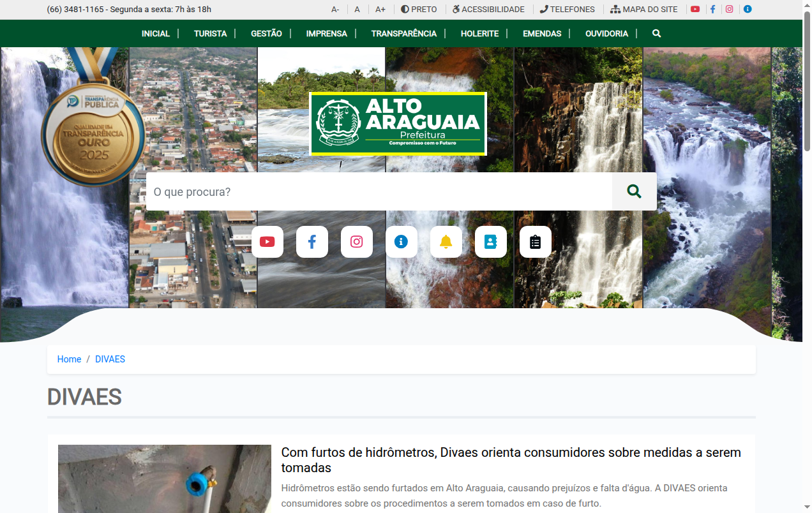Click the Instagram icon in the top bar
The height and width of the screenshot is (513, 812).
tap(730, 10)
